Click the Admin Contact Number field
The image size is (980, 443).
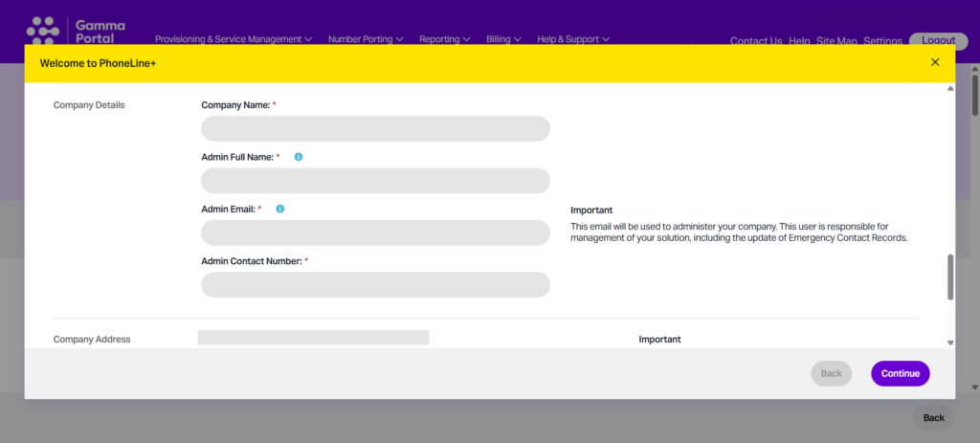tap(375, 284)
